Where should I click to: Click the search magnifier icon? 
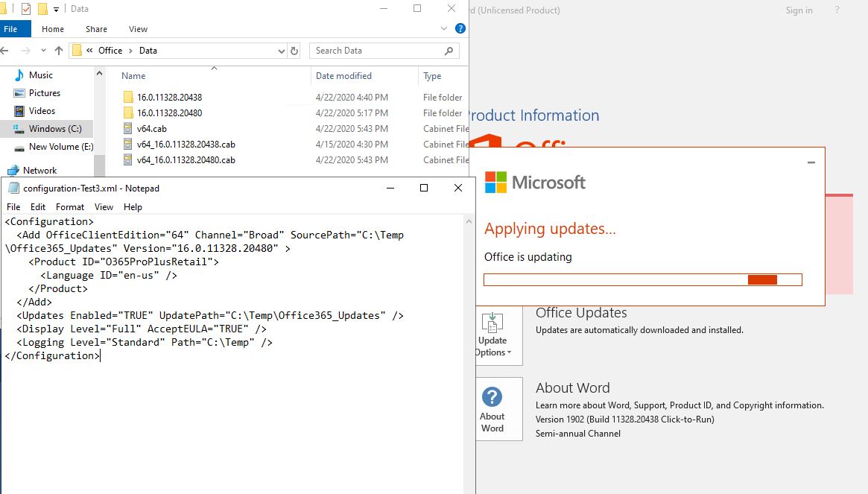click(x=449, y=51)
